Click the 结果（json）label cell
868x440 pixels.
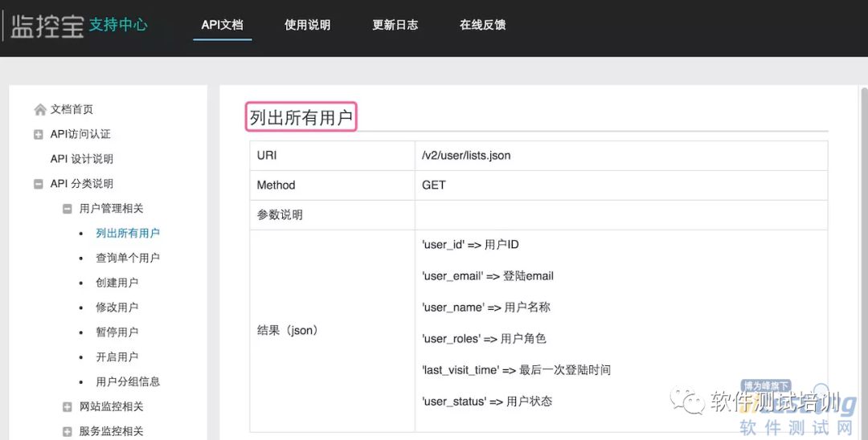[x=332, y=331]
